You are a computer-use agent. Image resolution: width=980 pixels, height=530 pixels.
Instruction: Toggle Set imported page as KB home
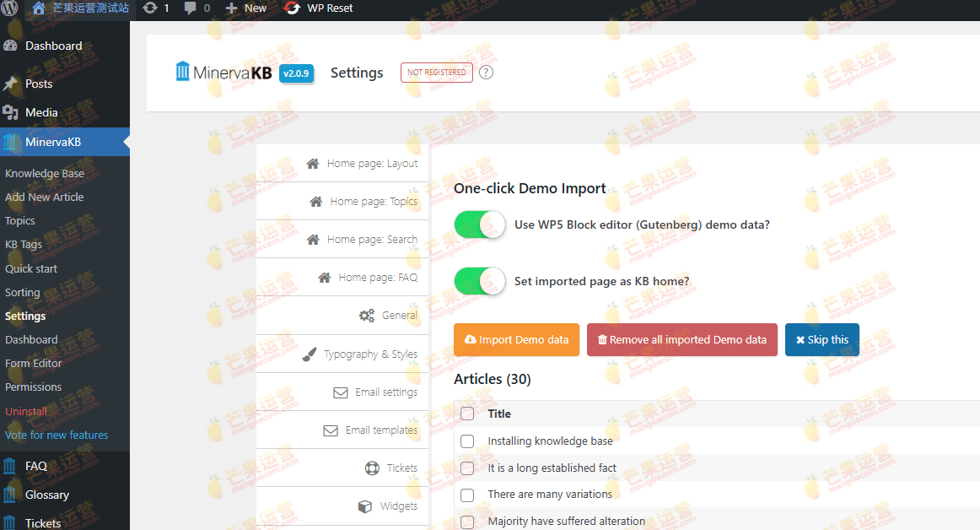point(479,281)
